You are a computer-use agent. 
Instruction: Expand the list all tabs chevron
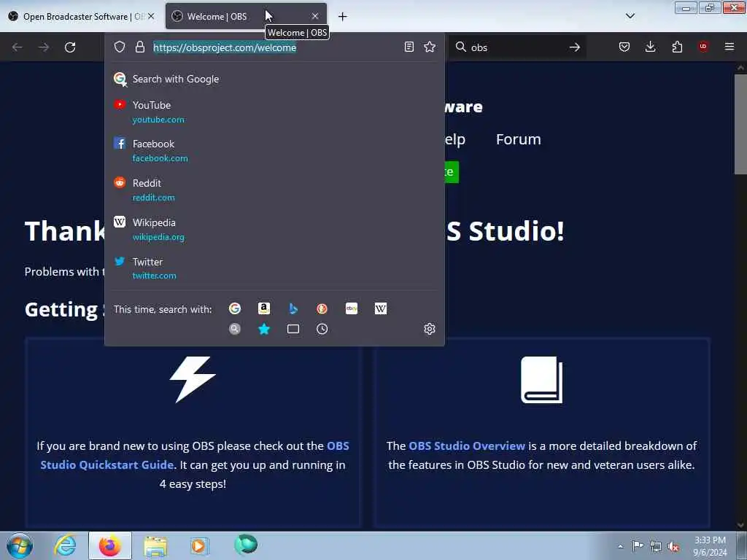630,16
